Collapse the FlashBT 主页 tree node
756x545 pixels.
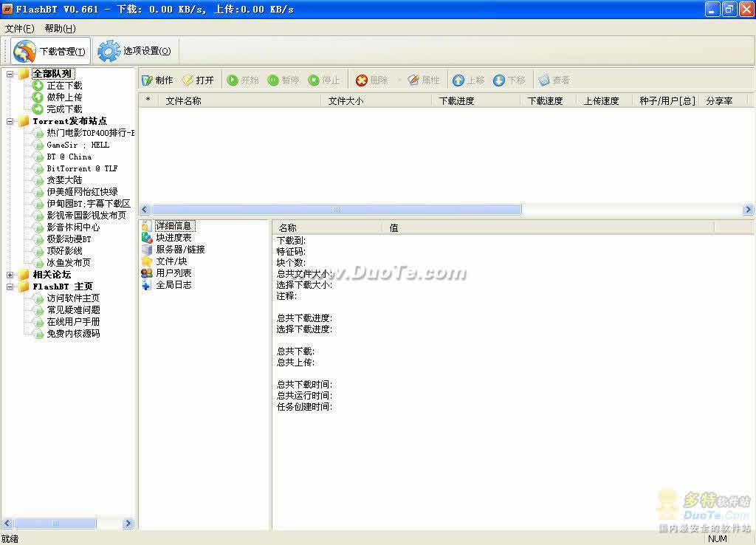(10, 287)
